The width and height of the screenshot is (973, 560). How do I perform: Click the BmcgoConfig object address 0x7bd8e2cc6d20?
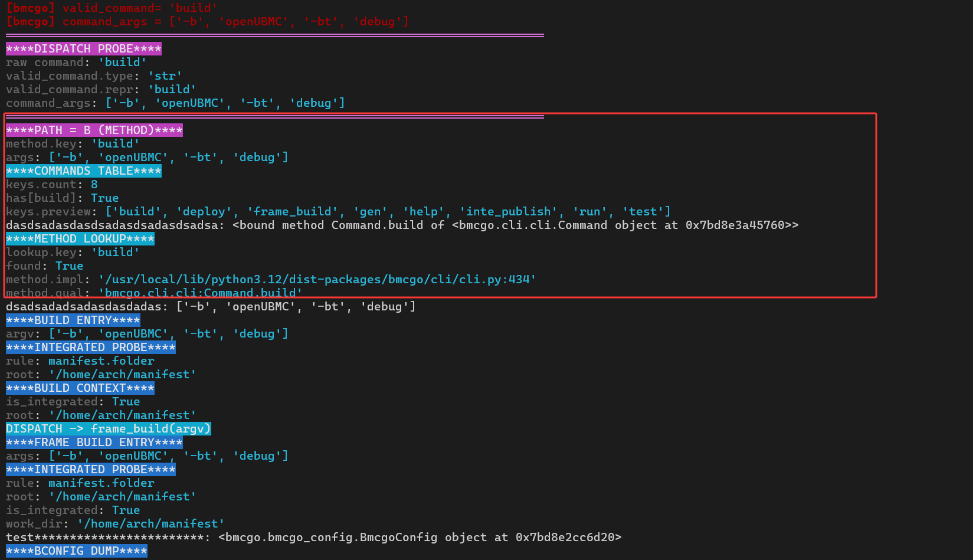point(565,538)
